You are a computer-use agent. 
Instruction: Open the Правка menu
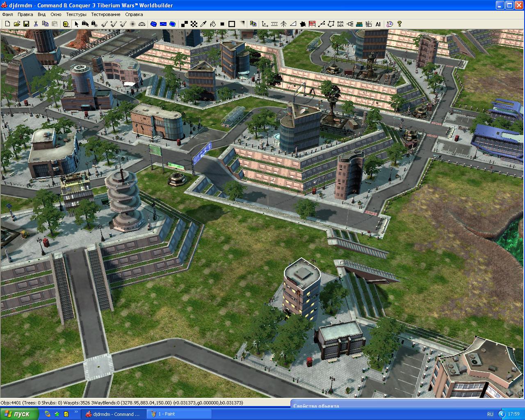pos(25,14)
